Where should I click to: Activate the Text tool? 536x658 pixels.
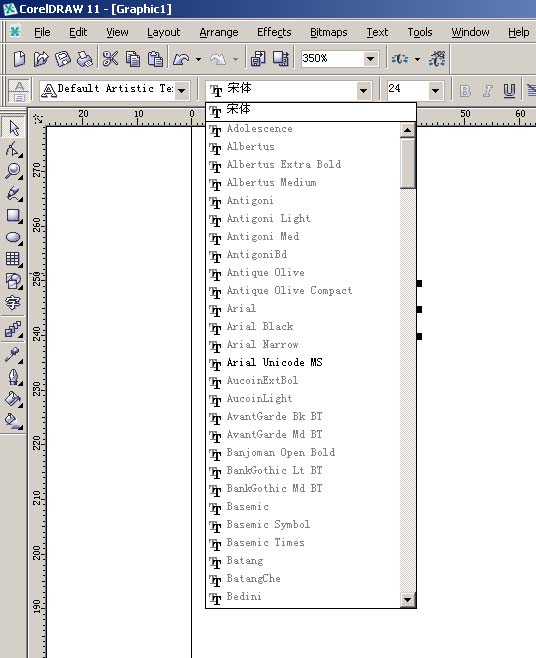coord(13,303)
